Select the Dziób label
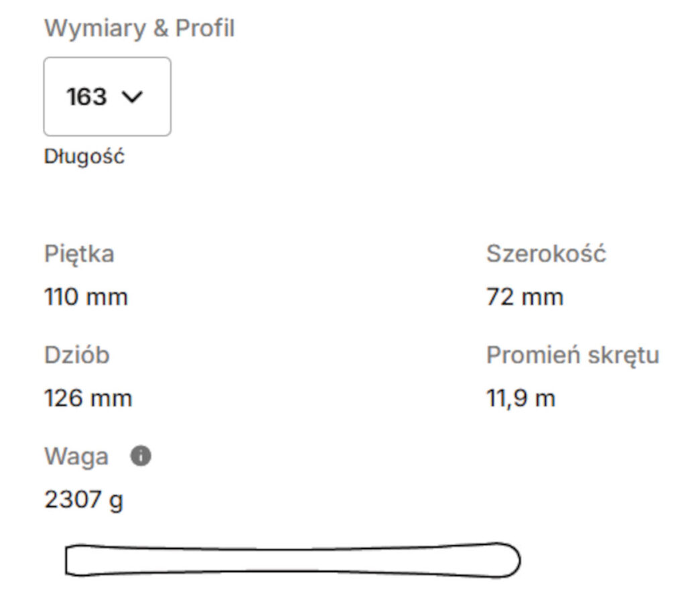Screen dimensions: 686x616 click(x=77, y=355)
